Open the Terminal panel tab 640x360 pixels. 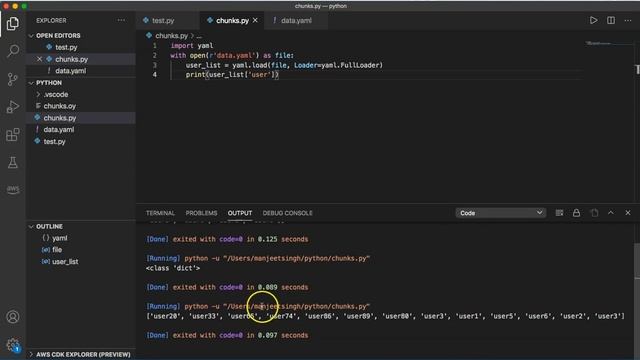160,213
